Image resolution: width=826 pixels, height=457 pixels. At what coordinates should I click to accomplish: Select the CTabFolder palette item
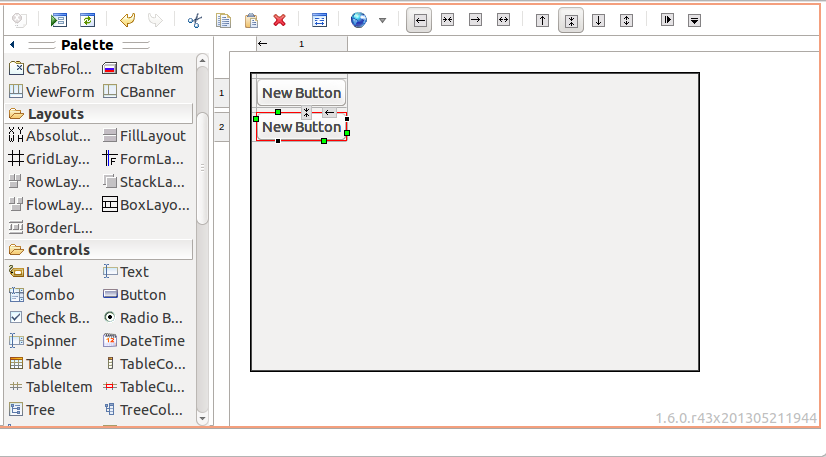coord(51,69)
